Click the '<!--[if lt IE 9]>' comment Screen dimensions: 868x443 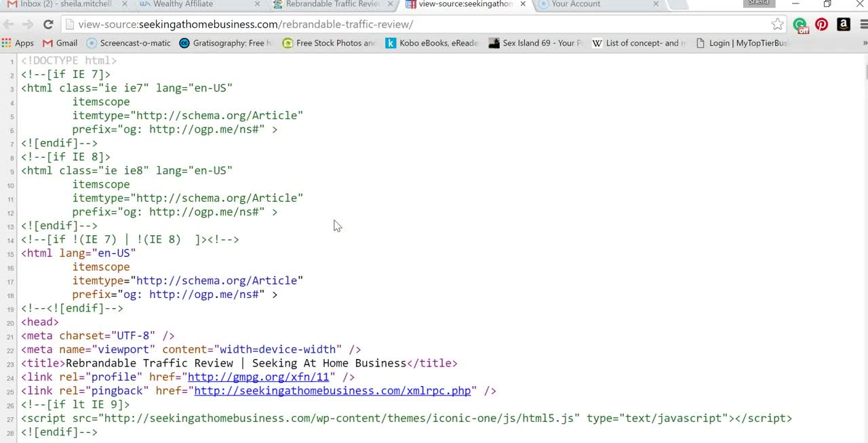click(75, 404)
